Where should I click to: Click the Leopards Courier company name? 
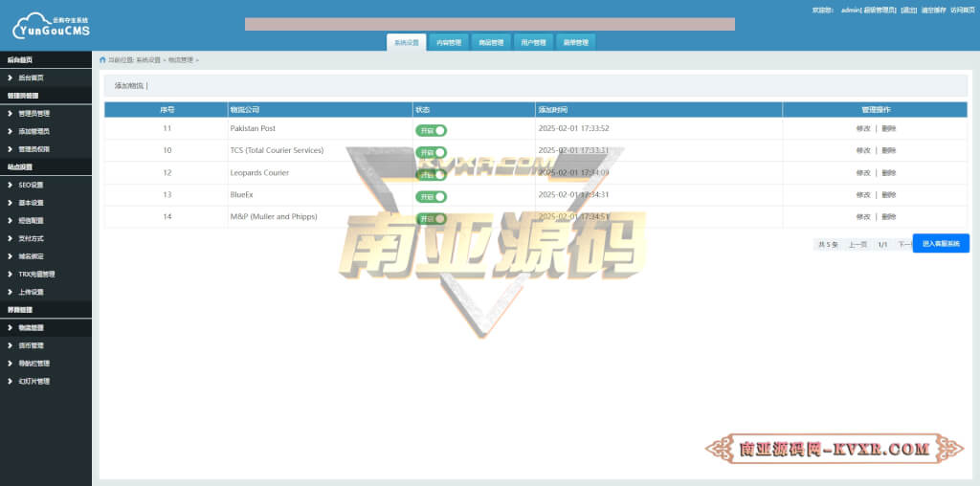260,173
